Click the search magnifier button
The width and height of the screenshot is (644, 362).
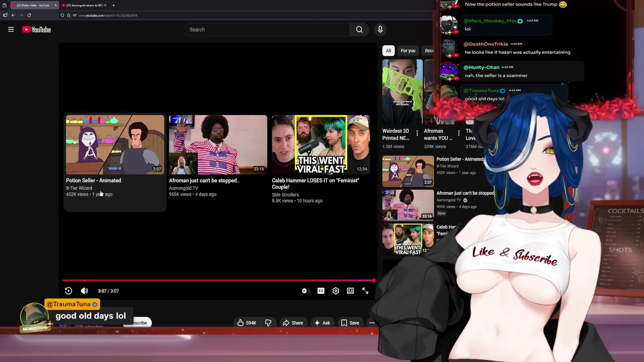click(359, 30)
